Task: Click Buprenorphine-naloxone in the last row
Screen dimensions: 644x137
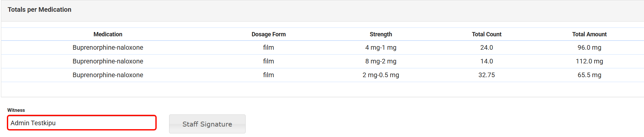Action: pyautogui.click(x=108, y=75)
